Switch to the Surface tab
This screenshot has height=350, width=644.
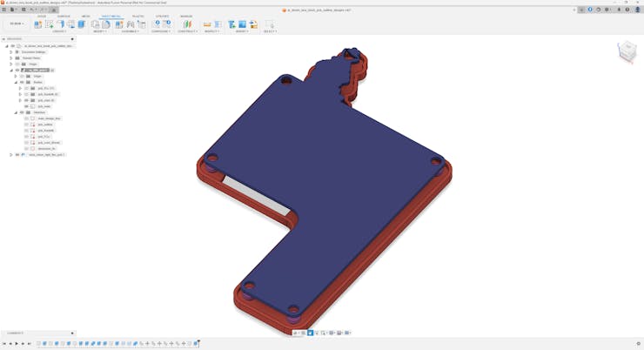[64, 16]
